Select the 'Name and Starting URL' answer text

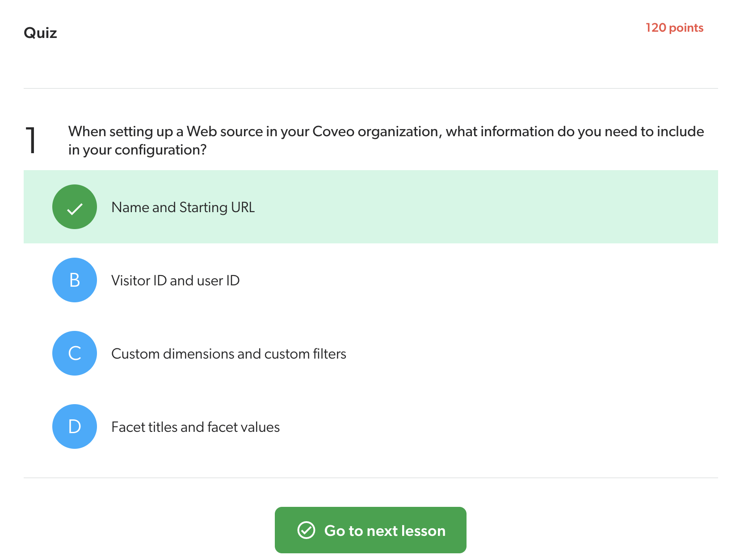click(x=183, y=208)
